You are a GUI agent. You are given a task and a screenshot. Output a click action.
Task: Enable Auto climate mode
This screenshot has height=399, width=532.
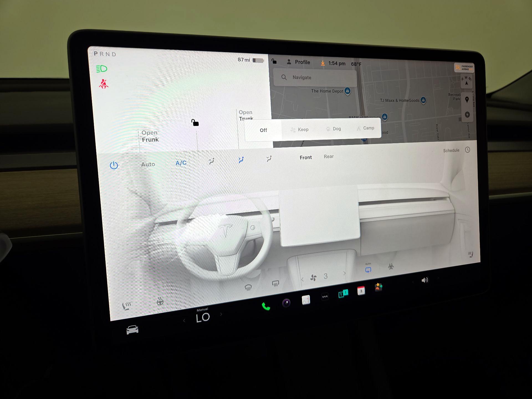[148, 164]
